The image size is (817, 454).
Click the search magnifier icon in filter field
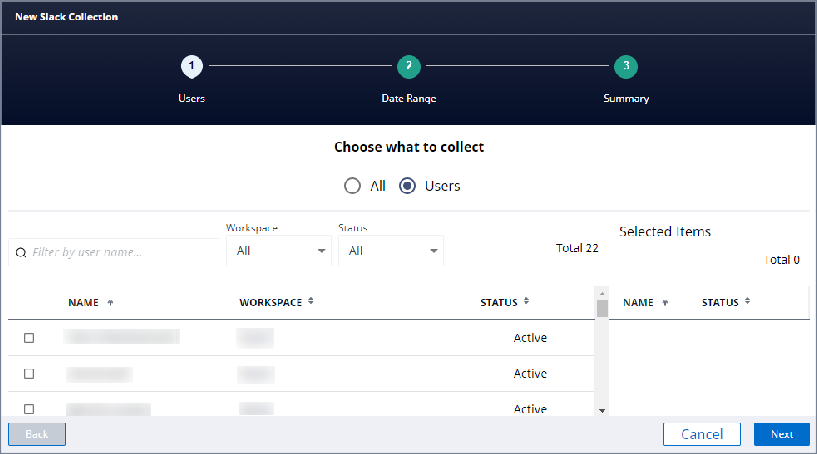tap(21, 253)
